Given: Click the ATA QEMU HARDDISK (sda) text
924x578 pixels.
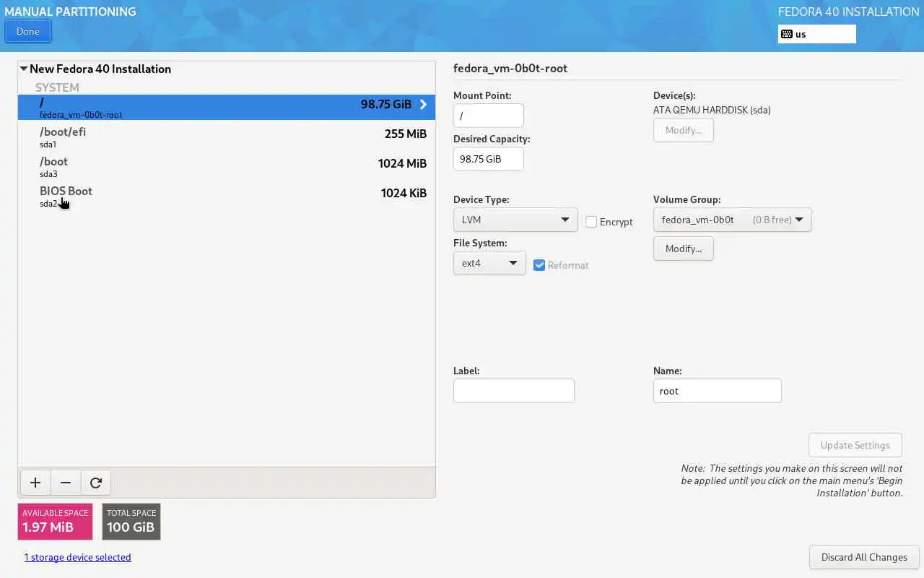Looking at the screenshot, I should tap(712, 110).
